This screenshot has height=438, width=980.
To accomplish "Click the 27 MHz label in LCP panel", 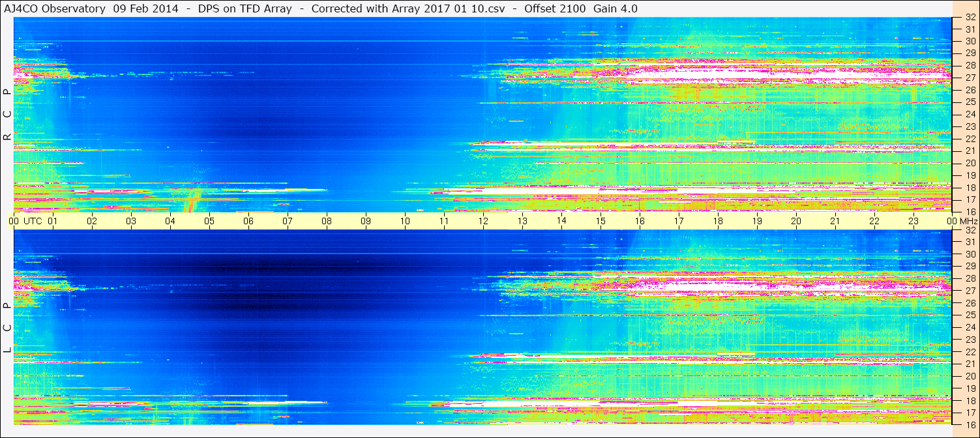I will (970, 291).
